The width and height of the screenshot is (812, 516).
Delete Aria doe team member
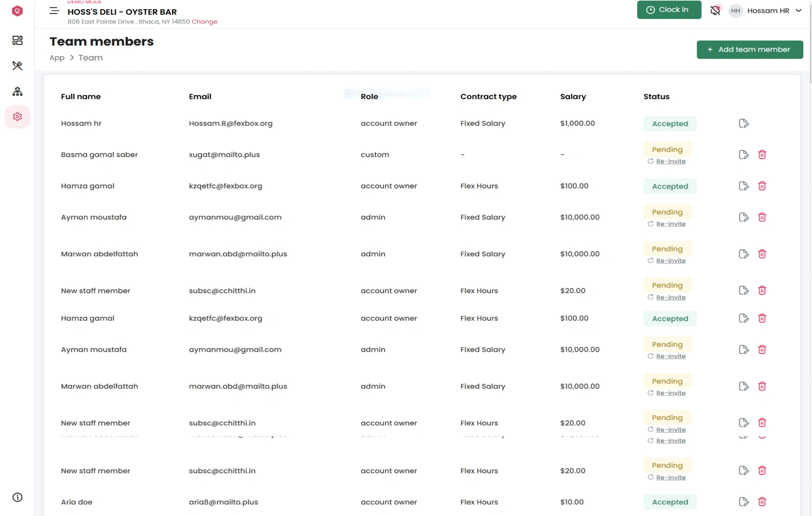(x=762, y=502)
